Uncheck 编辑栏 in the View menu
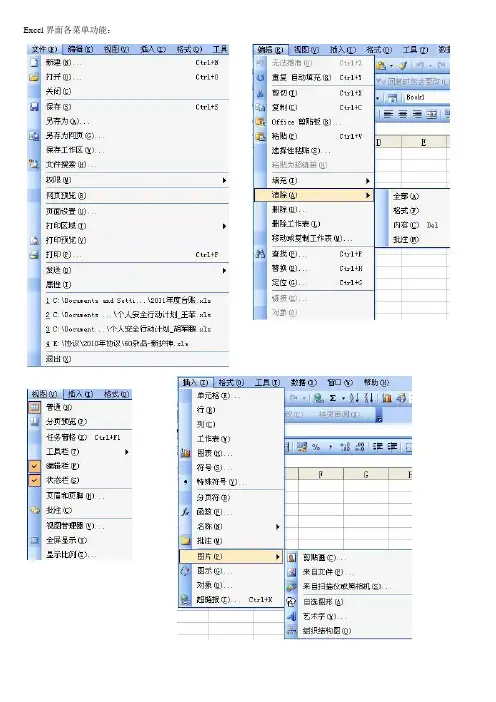Viewport: 496px width, 702px height. pyautogui.click(x=35, y=466)
